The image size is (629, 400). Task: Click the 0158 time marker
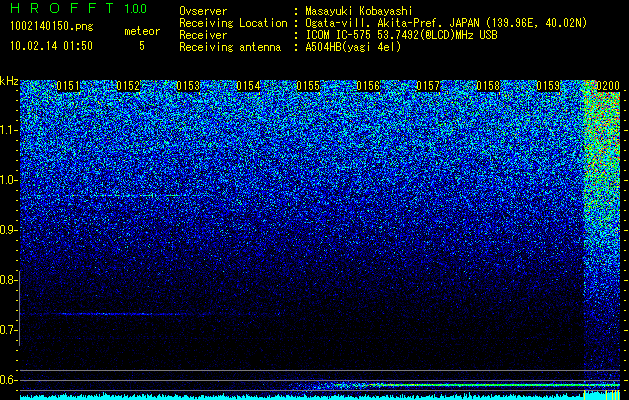pos(488,86)
